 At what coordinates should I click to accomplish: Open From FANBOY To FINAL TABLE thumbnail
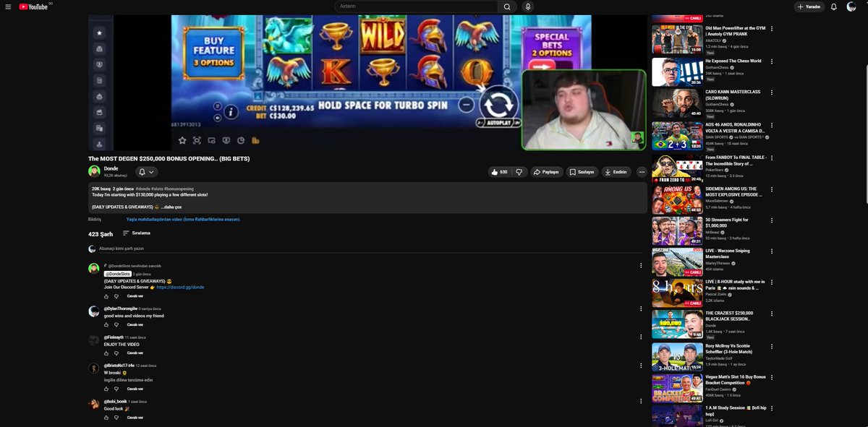point(677,168)
